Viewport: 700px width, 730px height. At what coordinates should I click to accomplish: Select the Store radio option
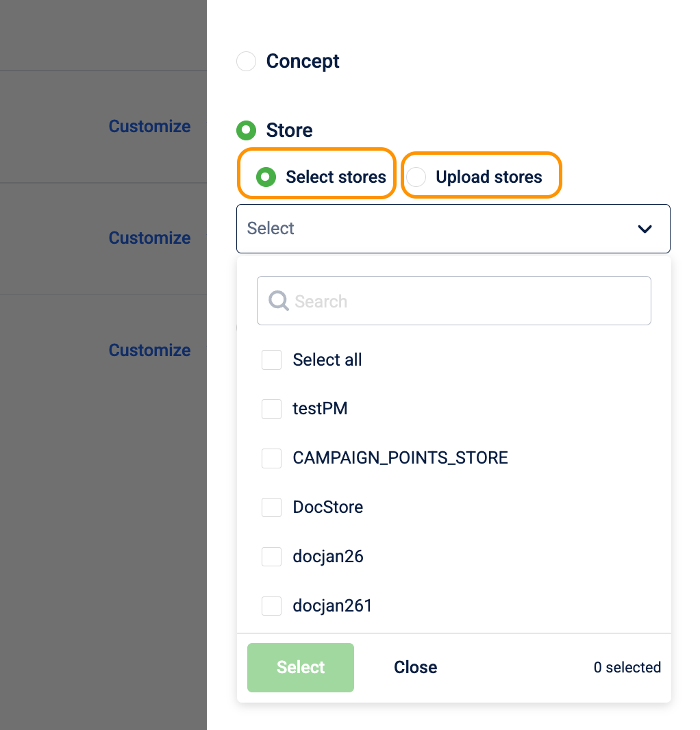point(246,130)
